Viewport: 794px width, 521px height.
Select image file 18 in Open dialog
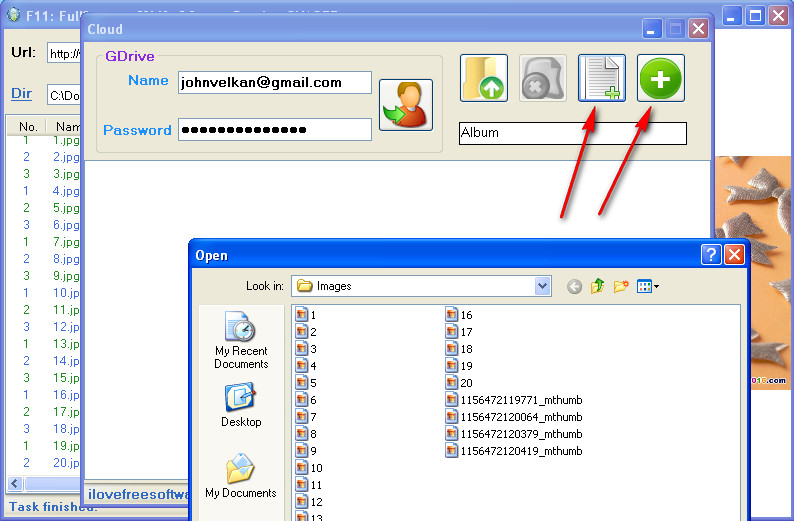[x=459, y=349]
